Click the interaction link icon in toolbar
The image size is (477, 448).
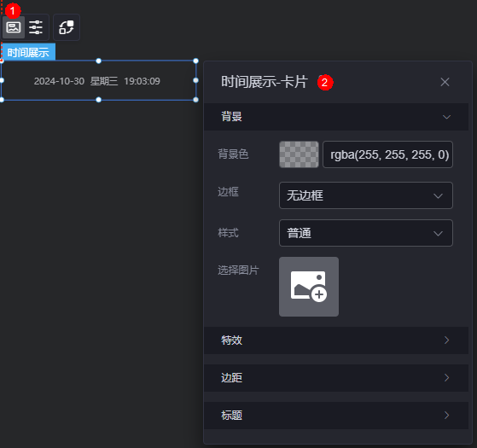click(x=67, y=27)
